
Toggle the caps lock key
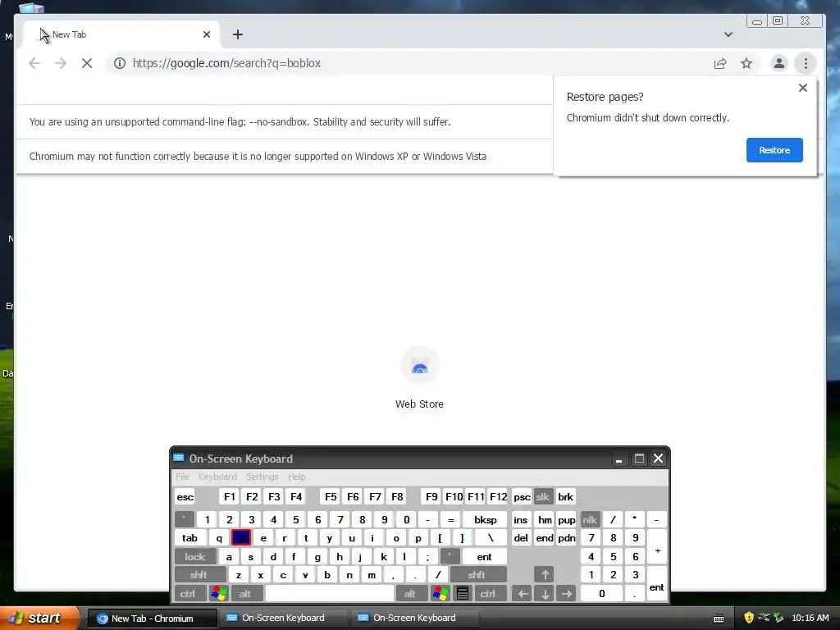point(195,557)
